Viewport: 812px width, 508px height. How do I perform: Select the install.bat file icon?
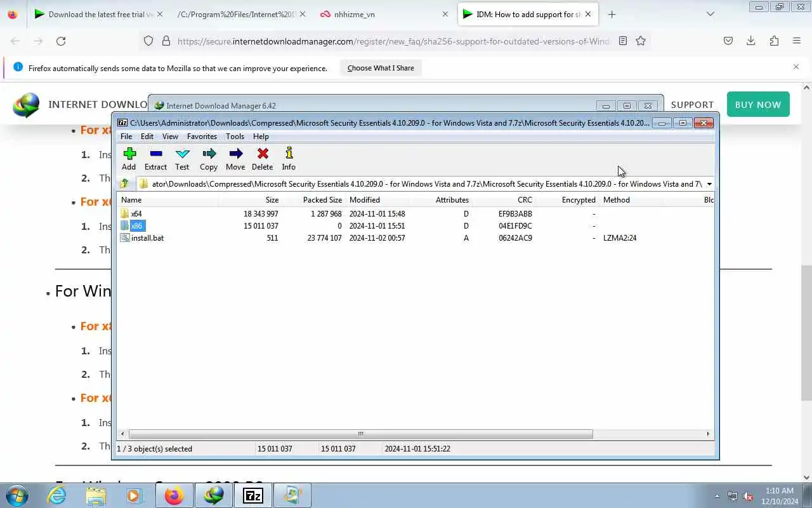point(125,238)
